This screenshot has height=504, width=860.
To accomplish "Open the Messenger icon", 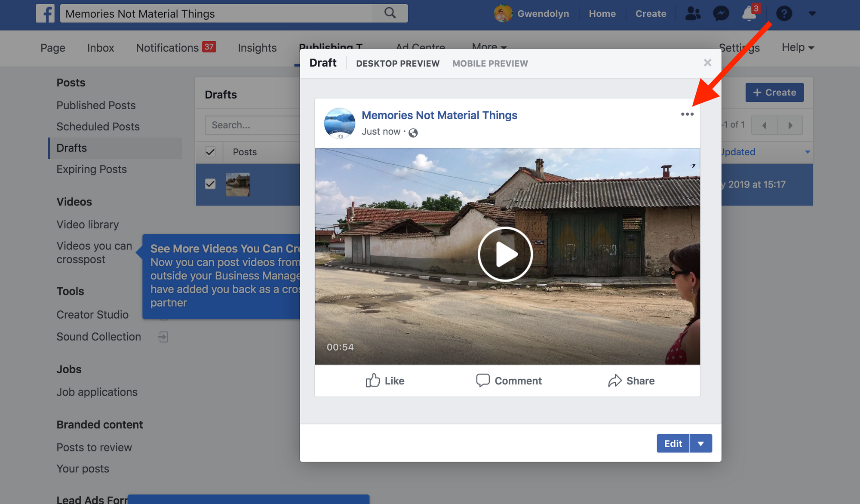I will pos(721,14).
